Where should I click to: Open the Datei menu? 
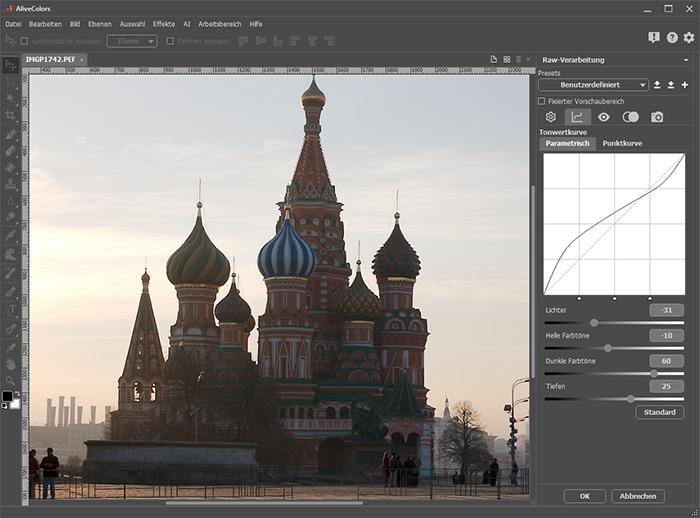click(x=13, y=24)
